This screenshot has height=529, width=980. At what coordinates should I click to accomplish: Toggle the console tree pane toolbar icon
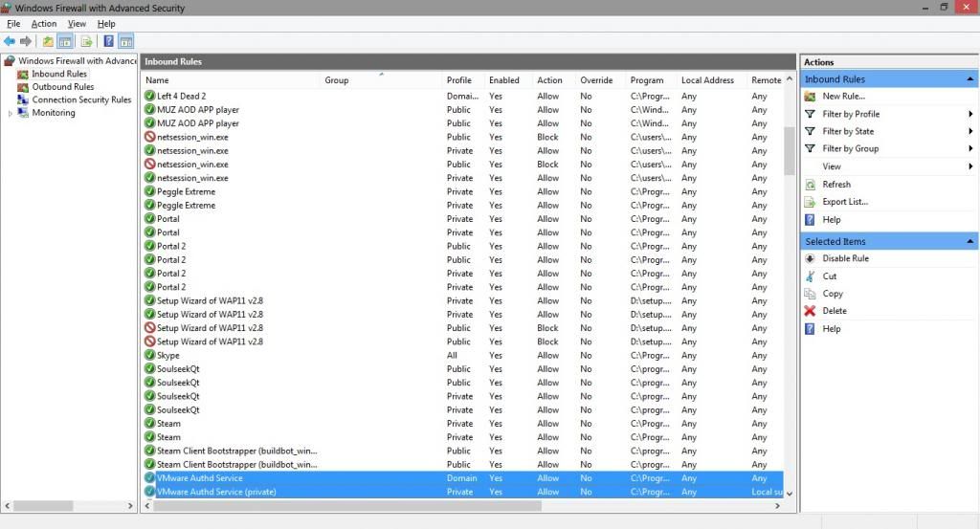coord(66,41)
